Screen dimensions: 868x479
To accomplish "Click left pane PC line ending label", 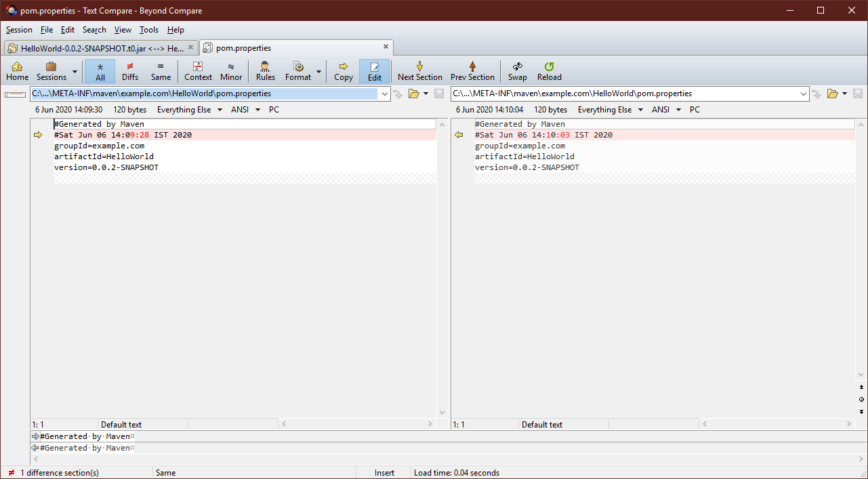I will tap(274, 110).
